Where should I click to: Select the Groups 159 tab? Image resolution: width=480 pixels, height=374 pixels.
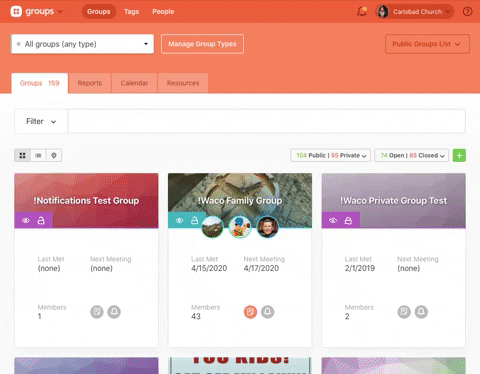click(40, 83)
